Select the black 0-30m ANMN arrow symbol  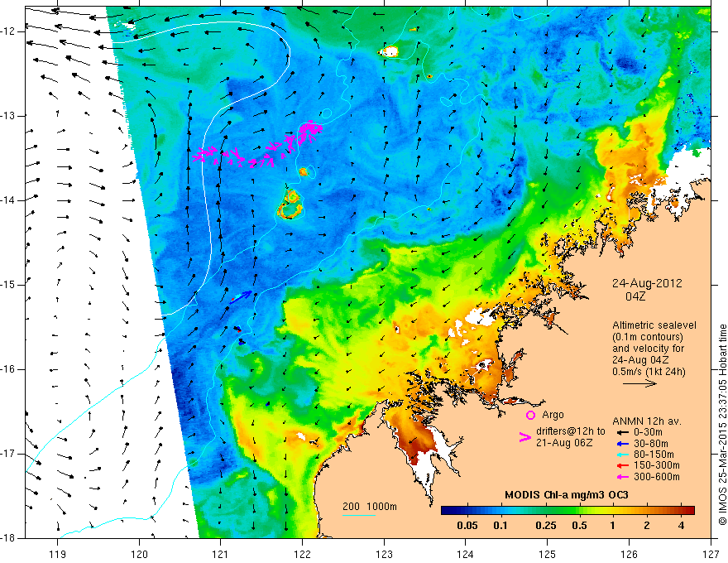(622, 432)
